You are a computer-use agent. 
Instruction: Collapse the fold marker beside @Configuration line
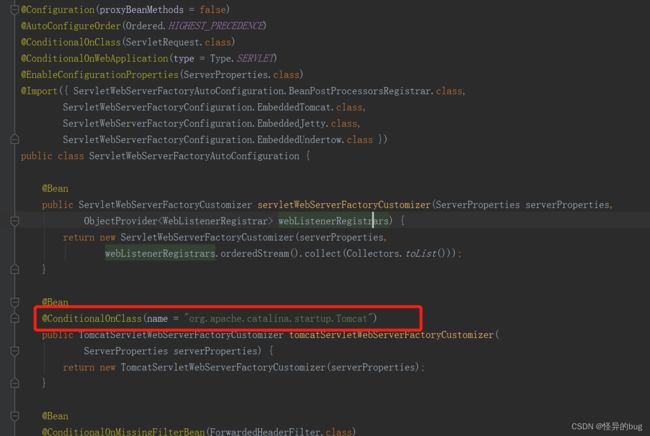[x=14, y=10]
